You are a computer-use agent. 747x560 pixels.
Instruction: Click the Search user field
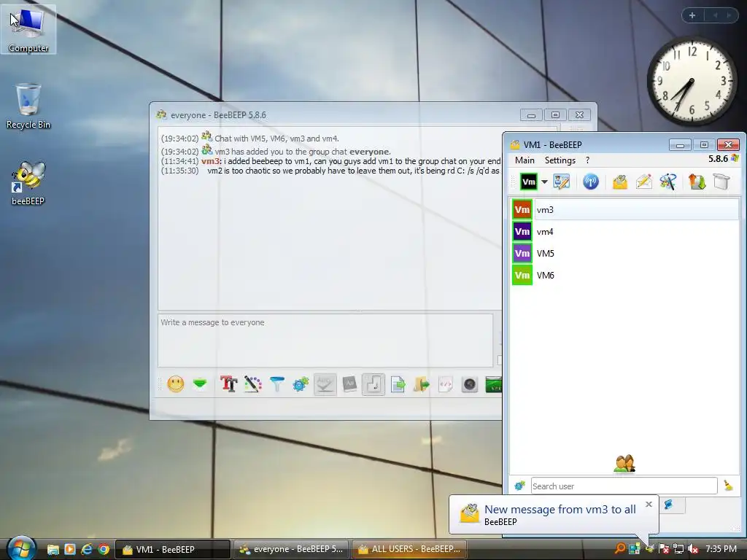pos(624,486)
